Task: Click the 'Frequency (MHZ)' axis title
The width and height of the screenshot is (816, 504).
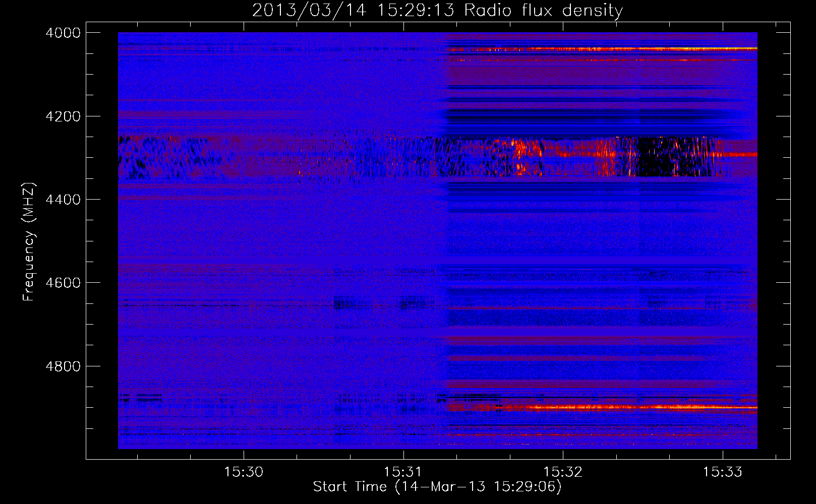Action: [29, 242]
